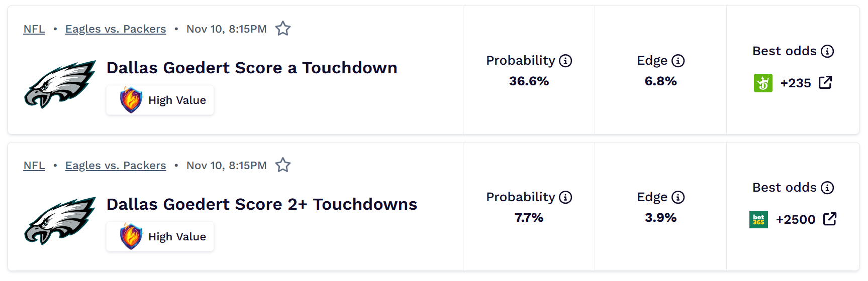Viewport: 868px width, 281px height.
Task: Click Edge info icon in first card
Action: (x=678, y=61)
